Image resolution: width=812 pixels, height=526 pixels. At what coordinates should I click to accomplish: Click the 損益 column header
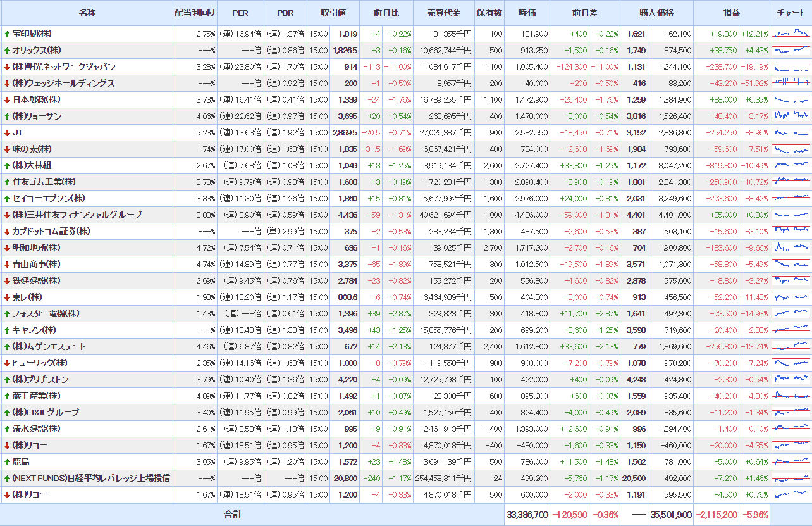(732, 13)
